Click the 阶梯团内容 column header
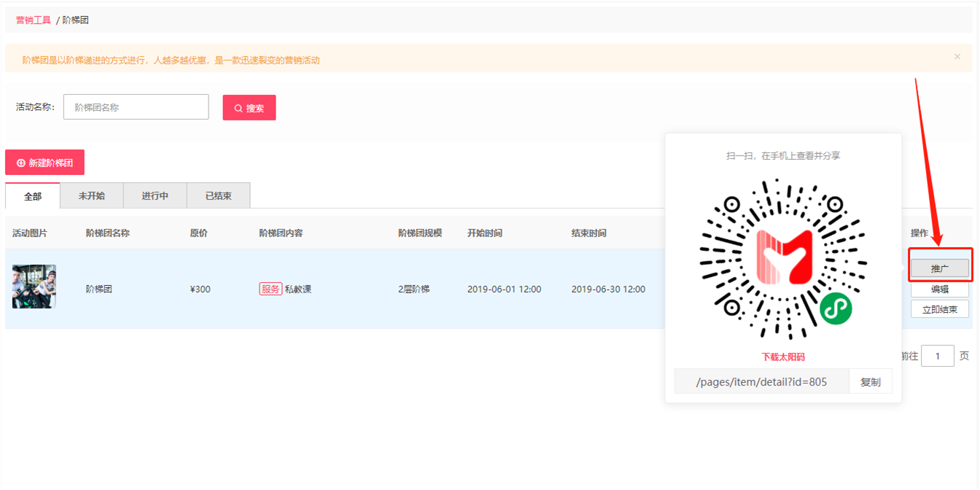Image resolution: width=980 pixels, height=490 pixels. point(281,233)
